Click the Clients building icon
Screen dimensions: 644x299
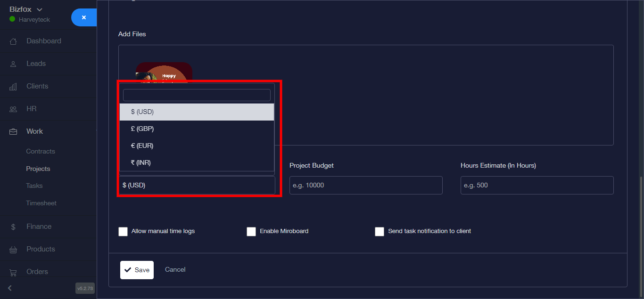point(13,87)
